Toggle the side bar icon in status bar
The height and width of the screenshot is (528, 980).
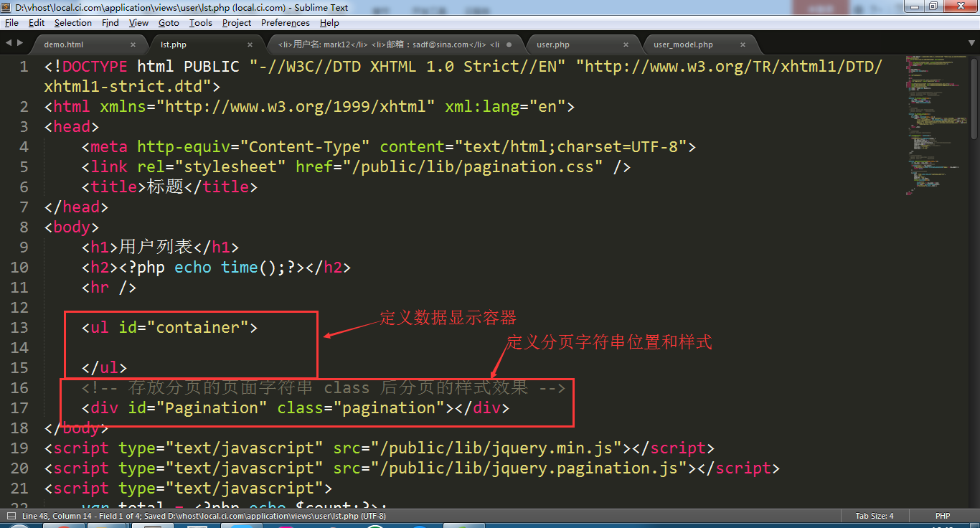[11, 516]
